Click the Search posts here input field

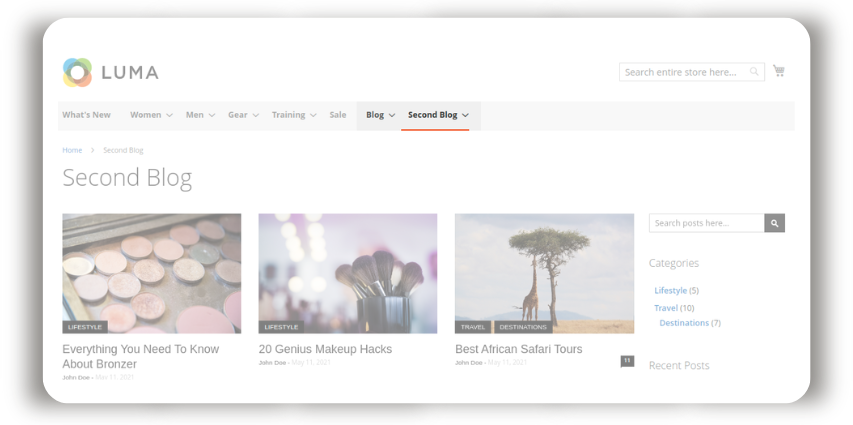[707, 223]
